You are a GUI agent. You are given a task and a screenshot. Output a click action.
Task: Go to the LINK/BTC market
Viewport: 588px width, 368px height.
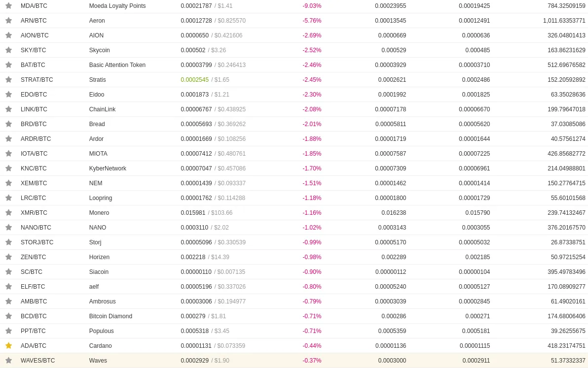coord(34,109)
